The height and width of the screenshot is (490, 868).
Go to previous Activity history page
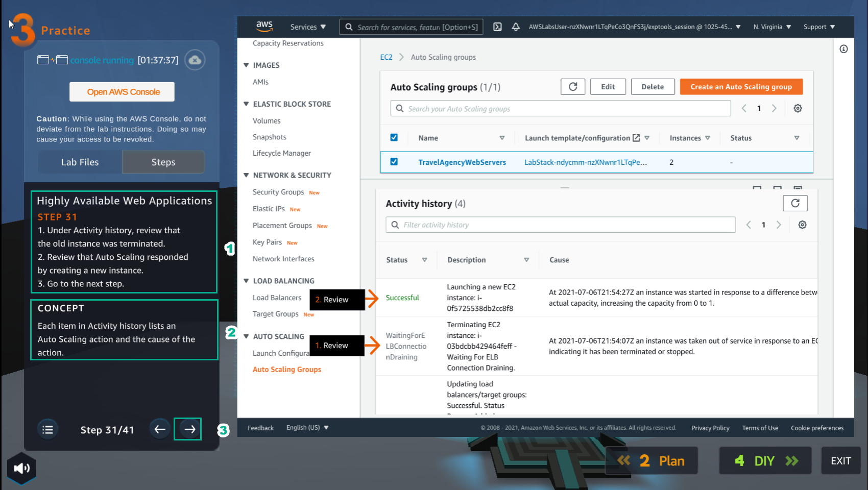[x=749, y=225]
